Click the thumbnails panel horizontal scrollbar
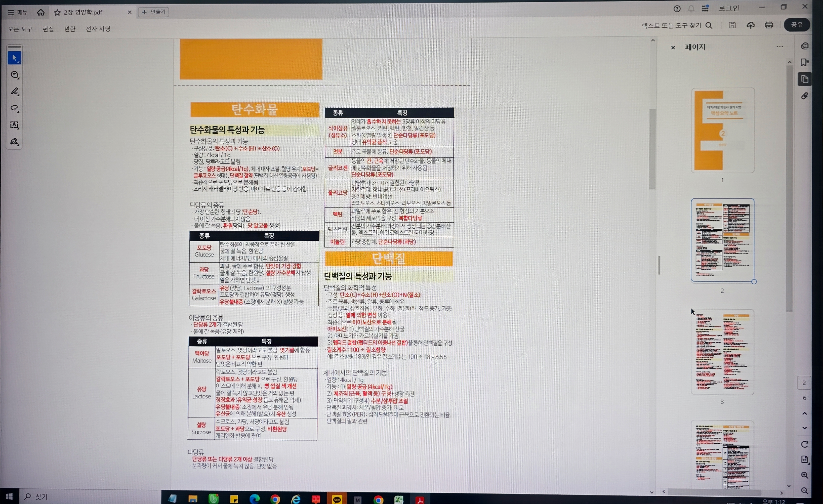Image resolution: width=823 pixels, height=504 pixels. click(x=714, y=492)
